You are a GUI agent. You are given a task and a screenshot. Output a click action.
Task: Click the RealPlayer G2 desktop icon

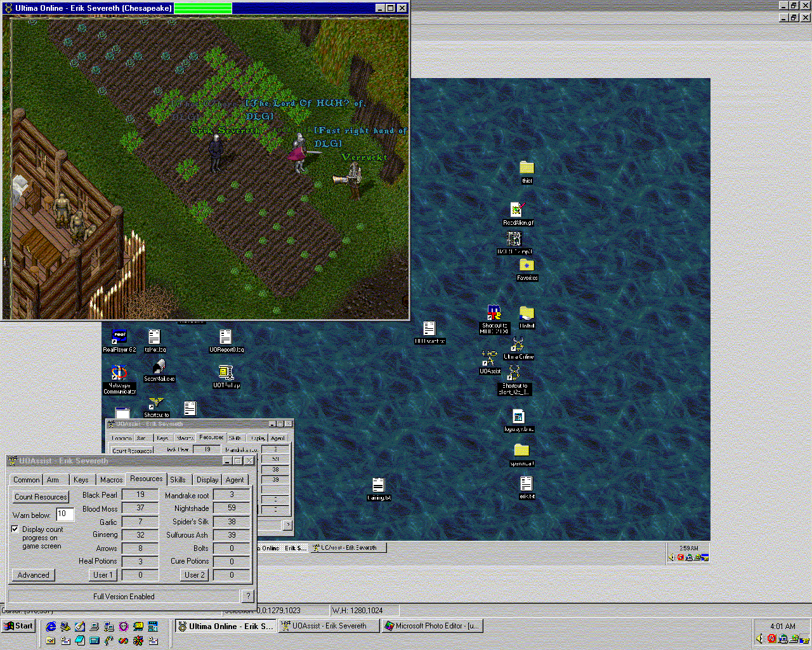point(119,337)
